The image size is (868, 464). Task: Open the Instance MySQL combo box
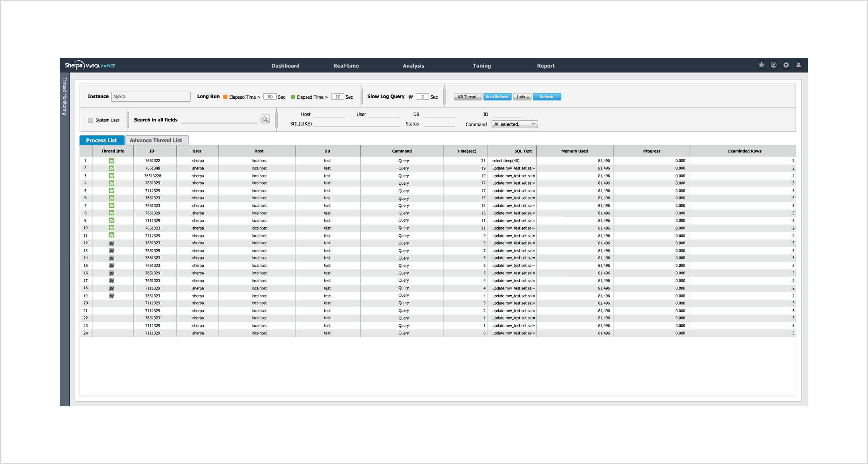pyautogui.click(x=150, y=96)
